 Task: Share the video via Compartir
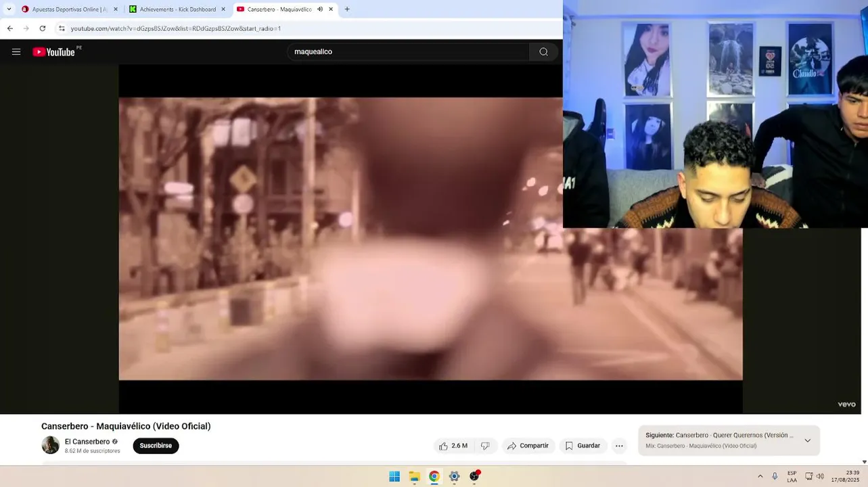(x=528, y=446)
